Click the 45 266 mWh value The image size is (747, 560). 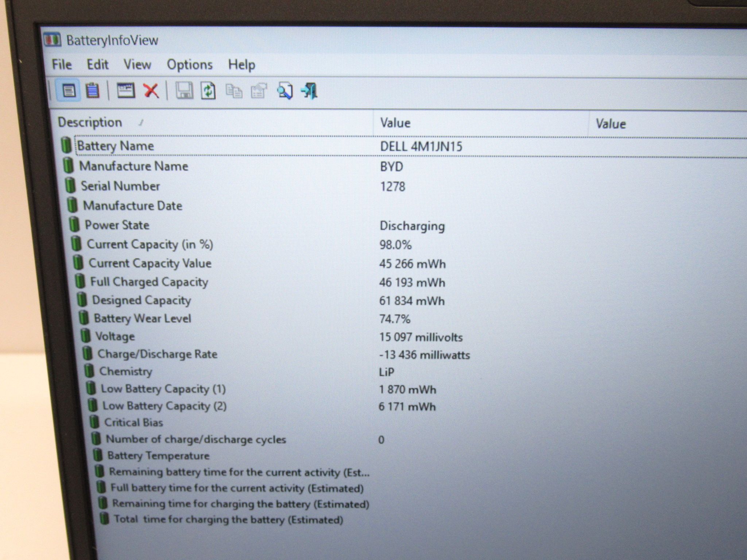click(412, 264)
